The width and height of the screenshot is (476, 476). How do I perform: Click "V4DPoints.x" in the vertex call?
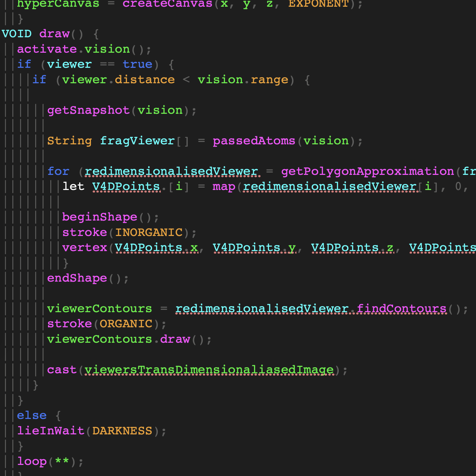click(156, 247)
